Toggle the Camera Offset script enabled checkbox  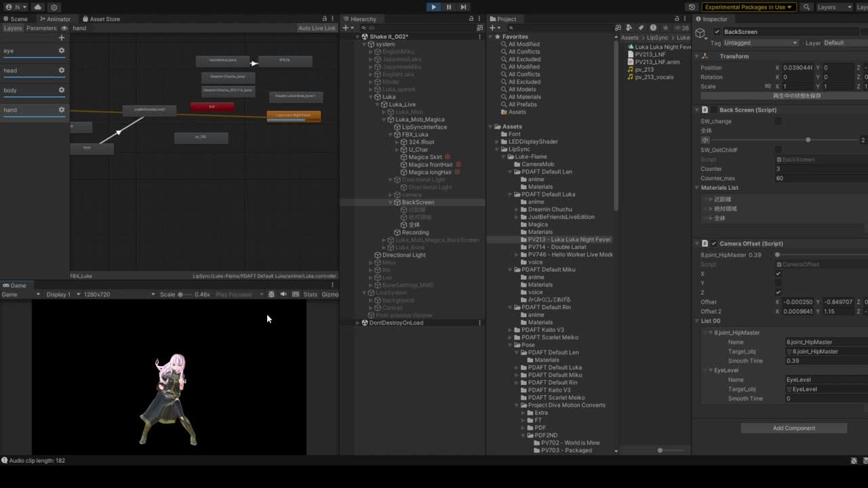713,243
